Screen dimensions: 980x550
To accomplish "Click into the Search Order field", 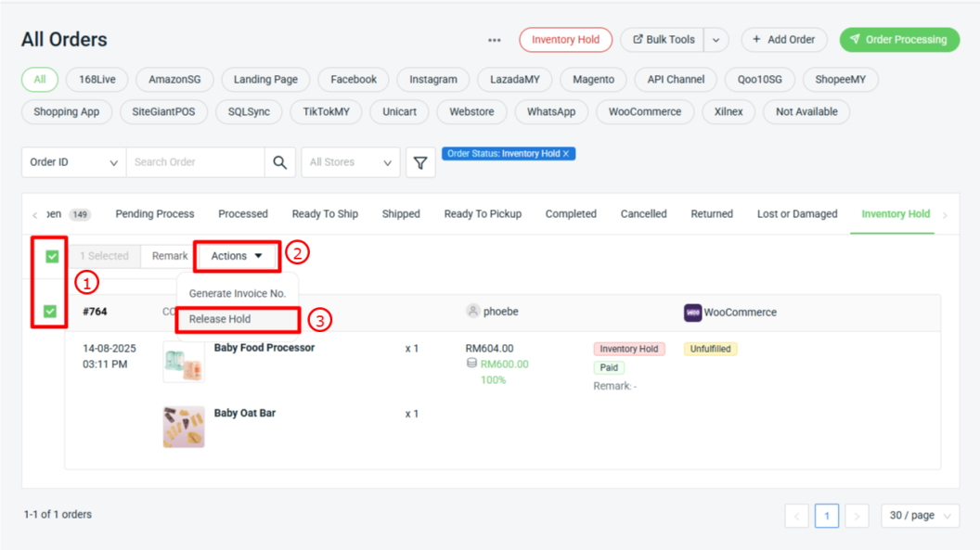I will pyautogui.click(x=195, y=162).
